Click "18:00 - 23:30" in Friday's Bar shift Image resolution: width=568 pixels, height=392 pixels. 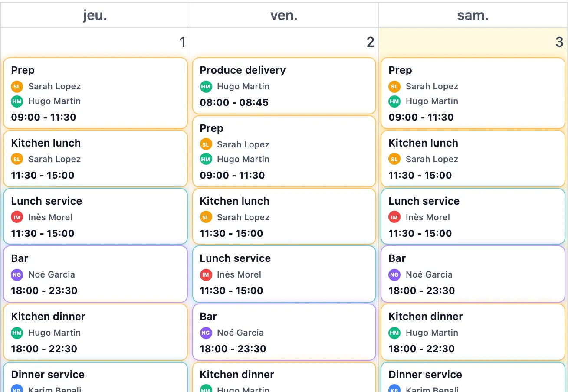[233, 349]
